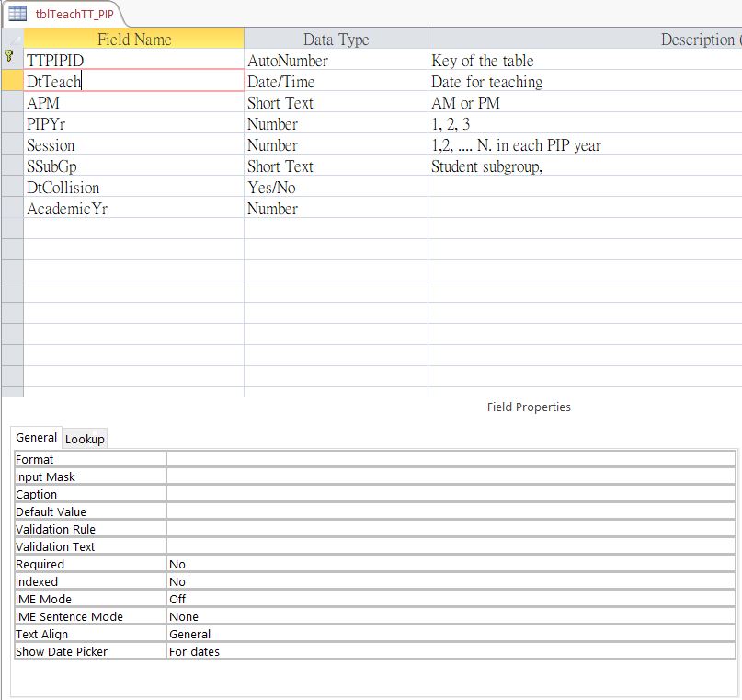The image size is (742, 700).
Task: Select the TTPIPID field name cell
Action: 134,60
